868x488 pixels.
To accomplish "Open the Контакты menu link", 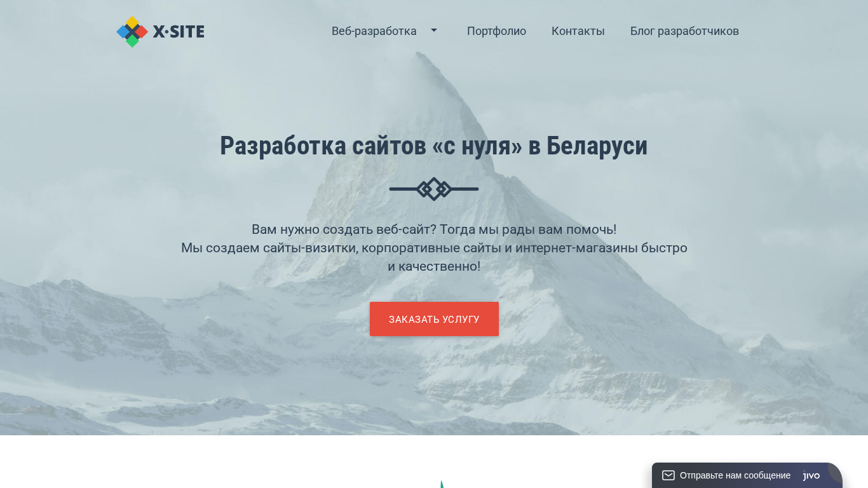I will coord(578,31).
